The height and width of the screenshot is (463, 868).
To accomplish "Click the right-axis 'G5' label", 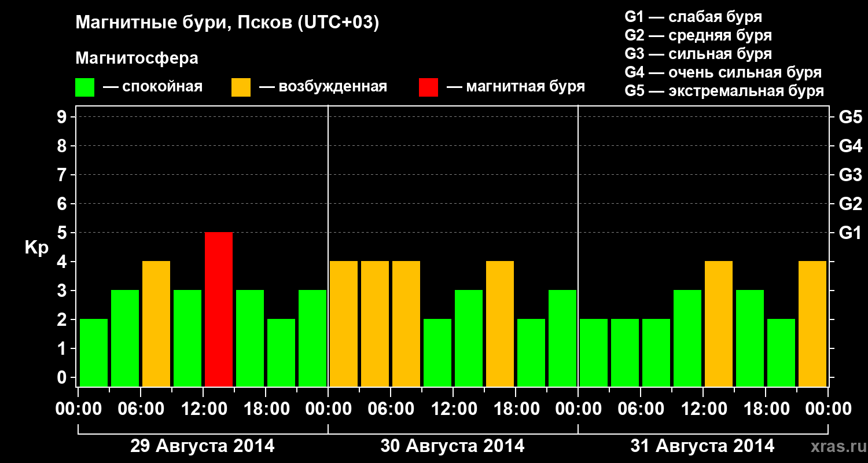I will pos(850,117).
